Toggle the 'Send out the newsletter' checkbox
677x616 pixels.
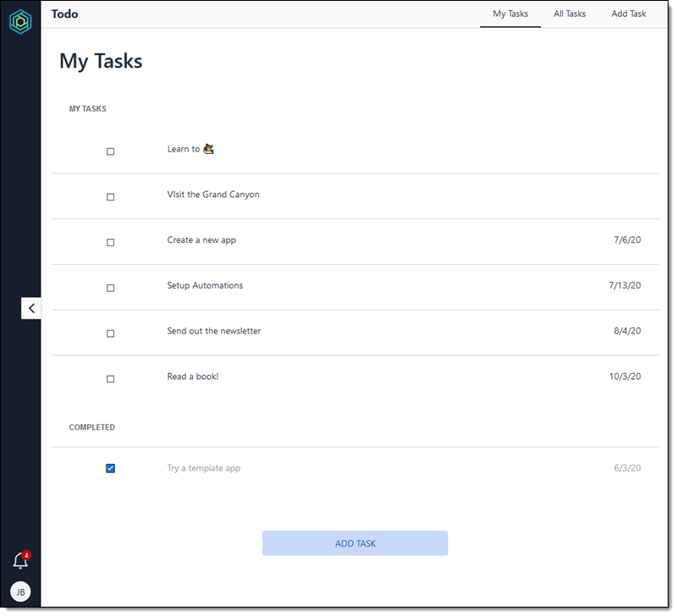tap(110, 334)
